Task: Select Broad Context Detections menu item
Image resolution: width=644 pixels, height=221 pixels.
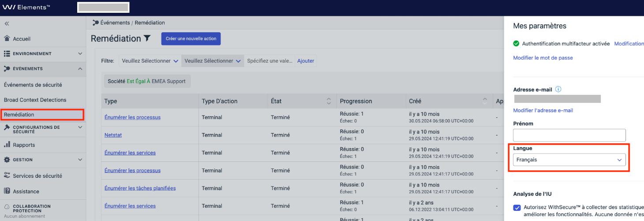Action: click(35, 100)
